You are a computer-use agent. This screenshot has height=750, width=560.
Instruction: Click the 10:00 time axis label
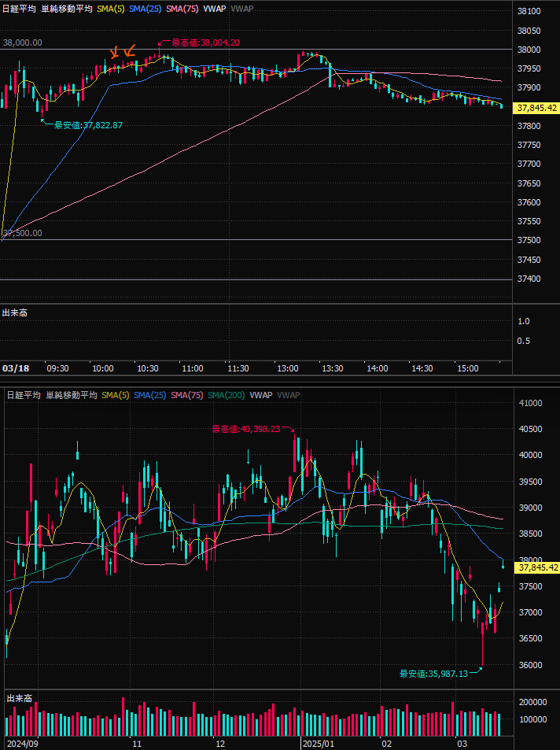click(x=103, y=368)
